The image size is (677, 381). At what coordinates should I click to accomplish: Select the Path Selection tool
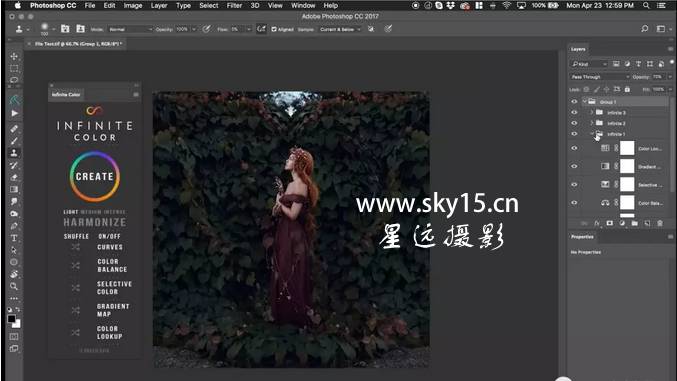pos(14,250)
